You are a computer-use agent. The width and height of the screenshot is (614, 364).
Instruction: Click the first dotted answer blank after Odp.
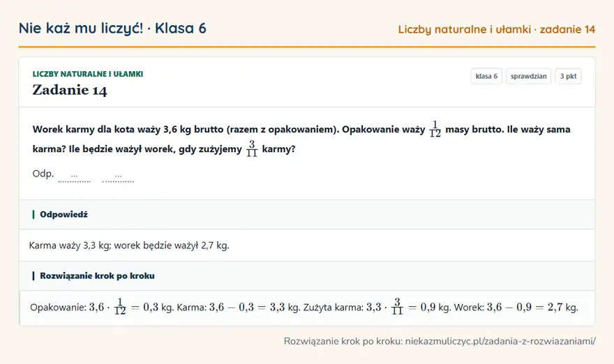pyautogui.click(x=74, y=178)
